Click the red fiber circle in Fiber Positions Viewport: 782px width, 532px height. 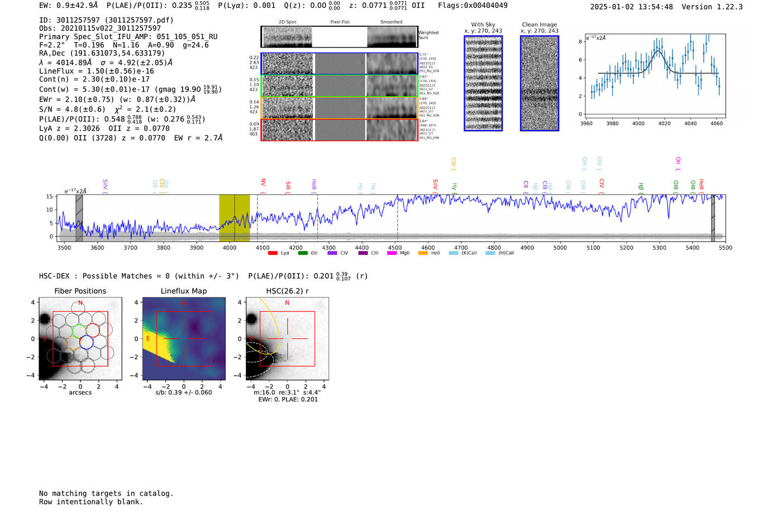point(93,330)
